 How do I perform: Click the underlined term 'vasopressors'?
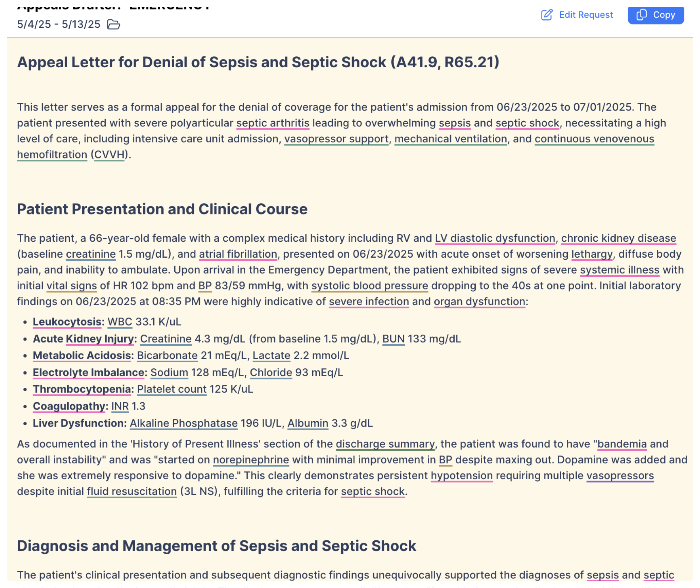pyautogui.click(x=620, y=475)
